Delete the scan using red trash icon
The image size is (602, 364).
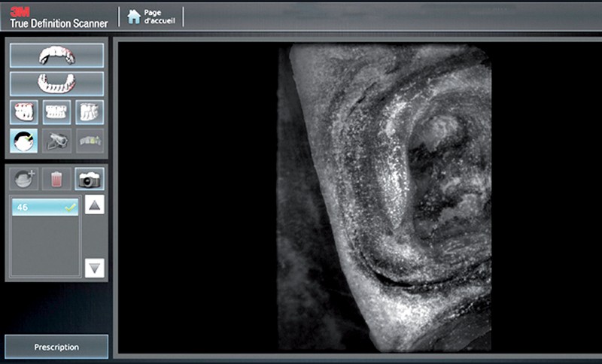tap(56, 179)
